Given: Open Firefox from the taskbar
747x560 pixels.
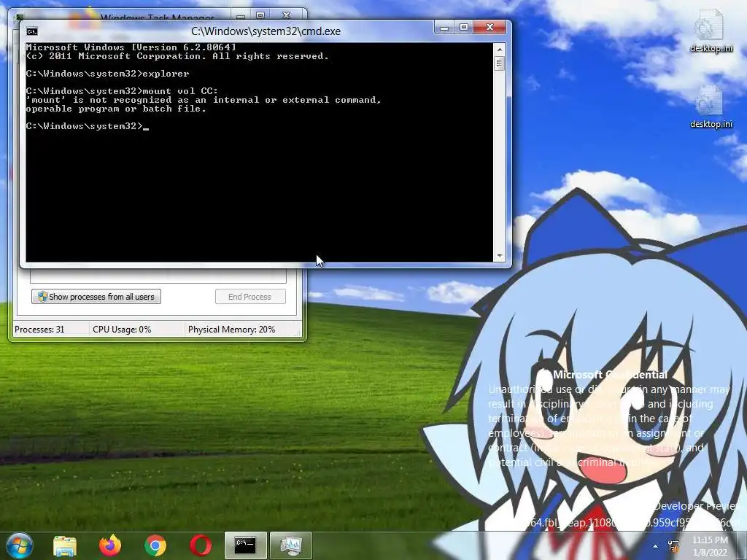Looking at the screenshot, I should coord(110,545).
